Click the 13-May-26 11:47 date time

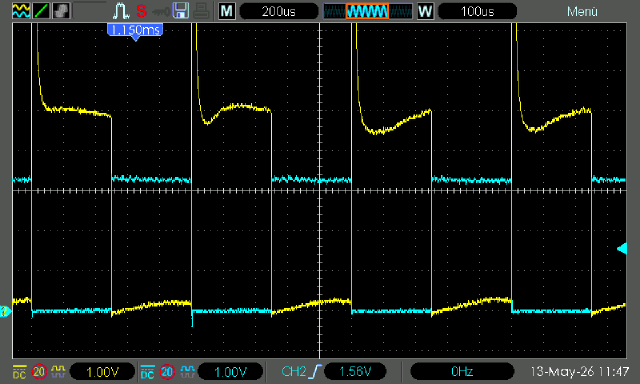pyautogui.click(x=580, y=372)
